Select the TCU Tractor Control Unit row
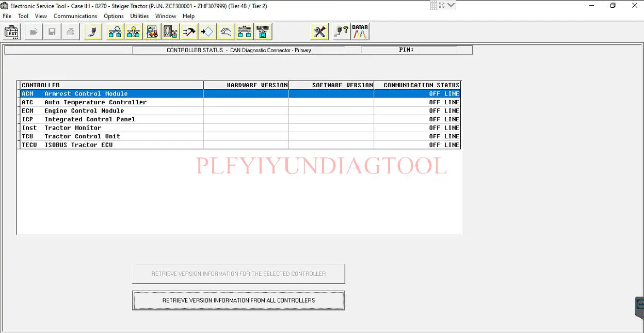The image size is (644, 333). 240,136
